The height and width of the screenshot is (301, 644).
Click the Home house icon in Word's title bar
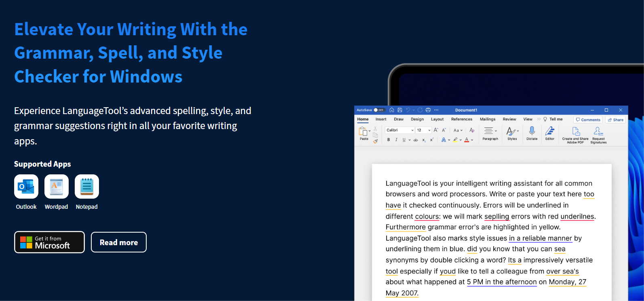[391, 110]
